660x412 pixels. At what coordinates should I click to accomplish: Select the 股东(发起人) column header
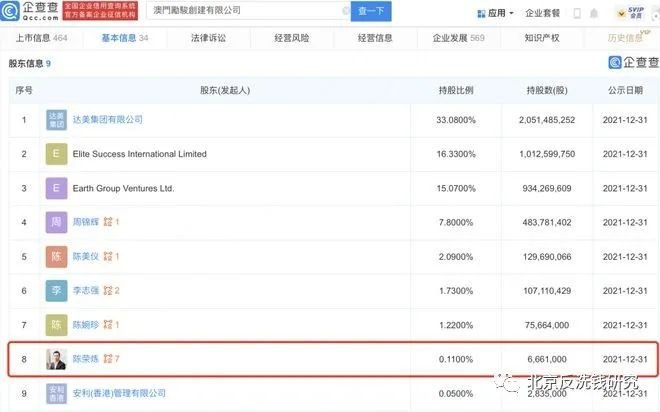click(x=225, y=90)
